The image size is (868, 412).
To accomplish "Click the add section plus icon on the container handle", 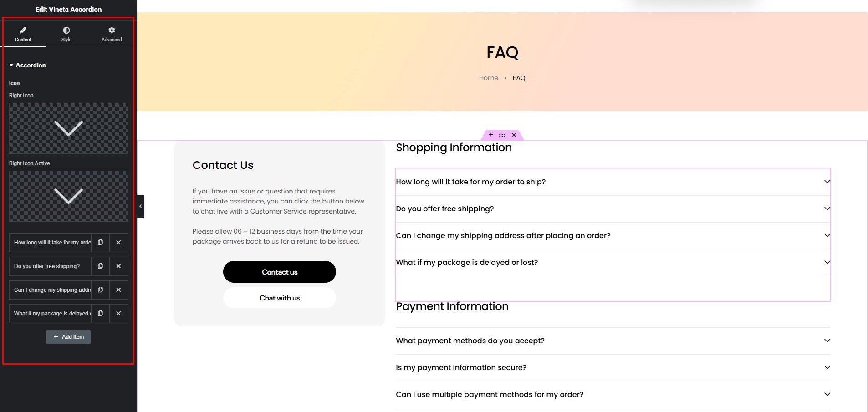I will [491, 135].
